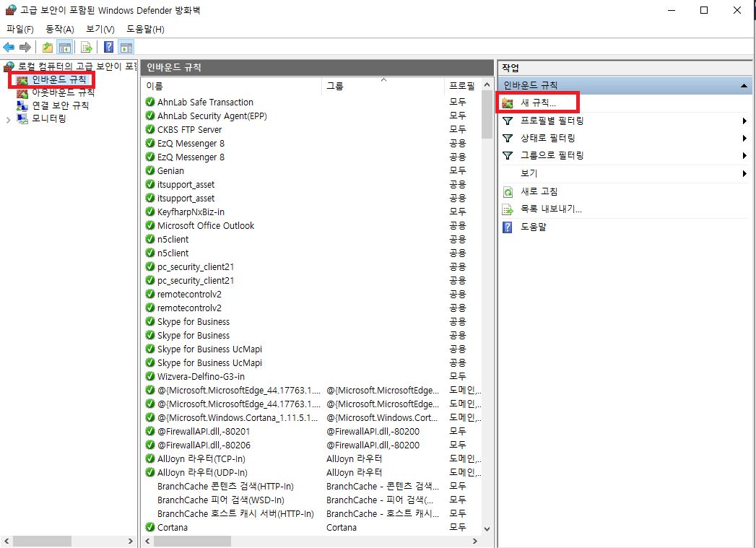Screen dimensions: 756x548
Task: Select 연결 보안 규칙 in the tree
Action: click(x=60, y=105)
